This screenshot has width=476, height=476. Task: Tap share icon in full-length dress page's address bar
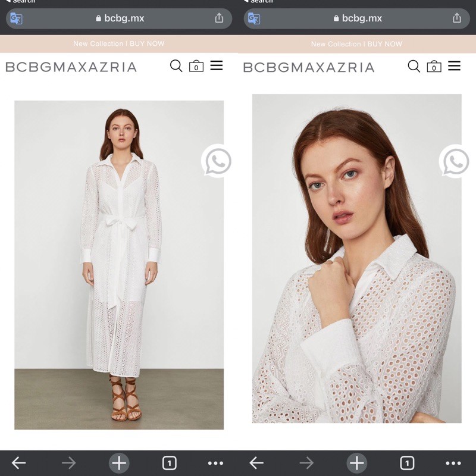tap(219, 18)
